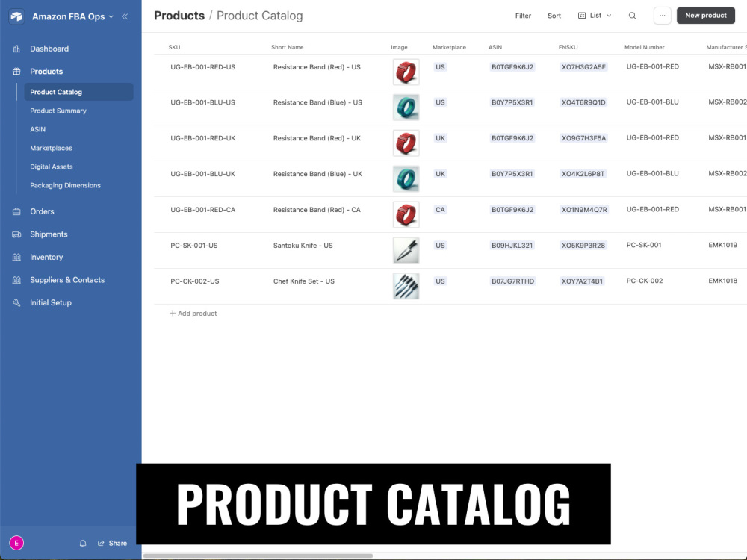Click the CA marketplace tag
The image size is (747, 560).
coord(440,210)
